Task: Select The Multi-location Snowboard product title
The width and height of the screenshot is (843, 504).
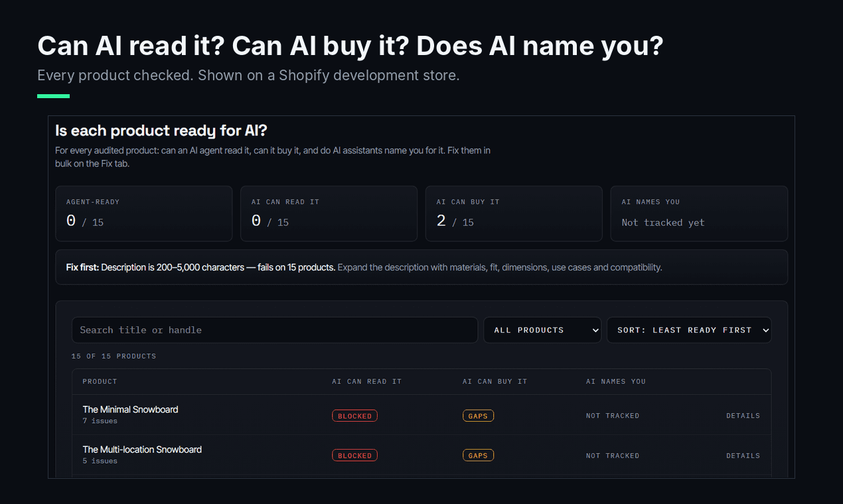Action: (142, 449)
